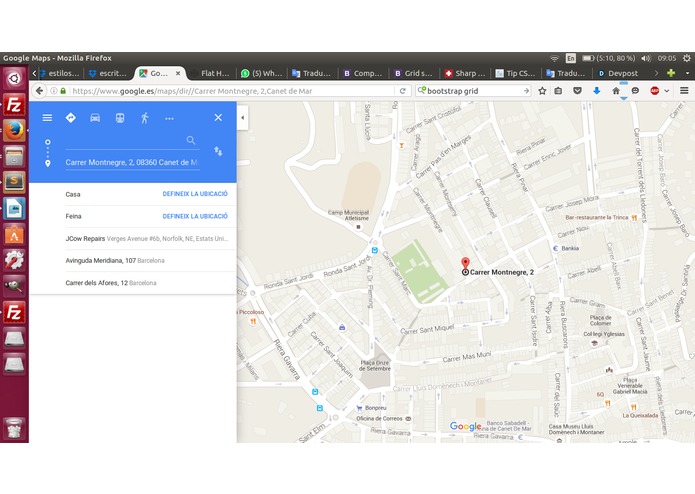The width and height of the screenshot is (695, 494).
Task: Select the best-route directions mode icon
Action: [70, 118]
